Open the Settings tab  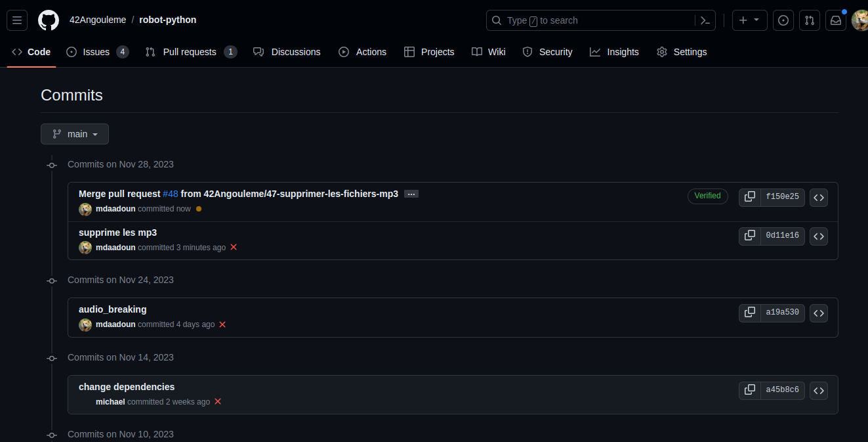point(682,52)
